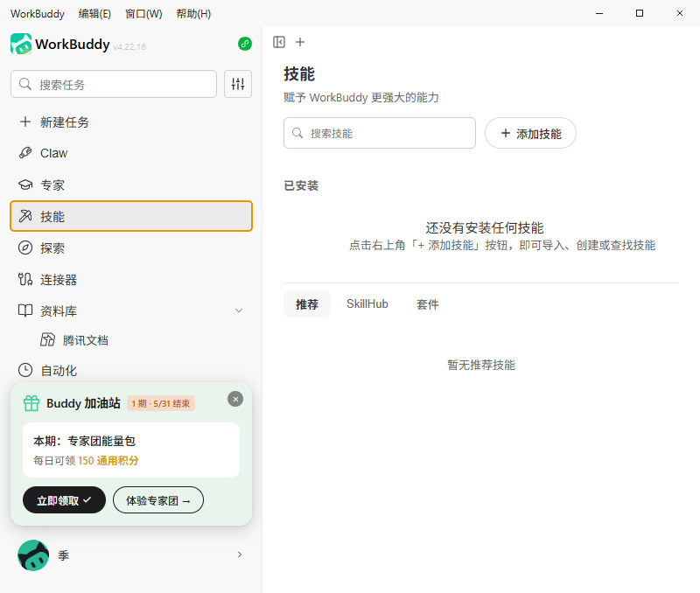
Task: Click the 技能 tools icon
Action: pyautogui.click(x=25, y=216)
